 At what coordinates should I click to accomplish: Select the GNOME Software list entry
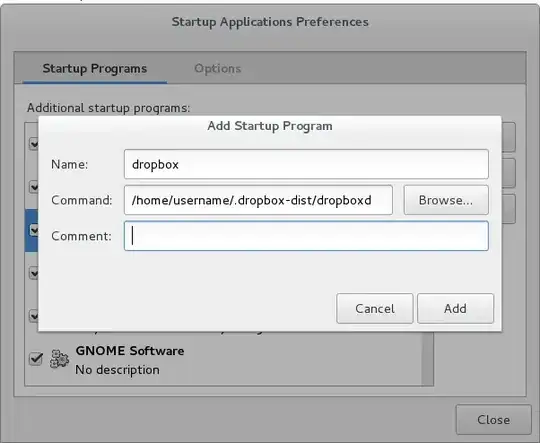[x=224, y=360]
